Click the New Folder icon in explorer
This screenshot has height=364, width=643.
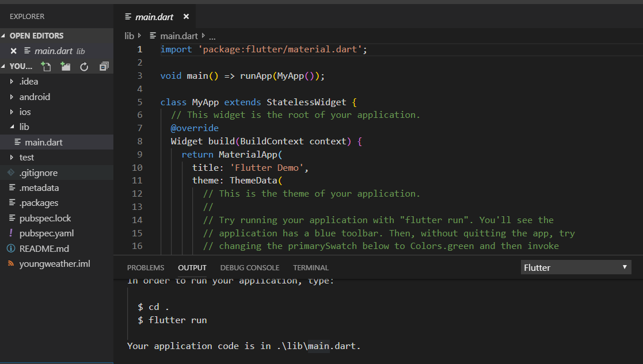(x=65, y=66)
